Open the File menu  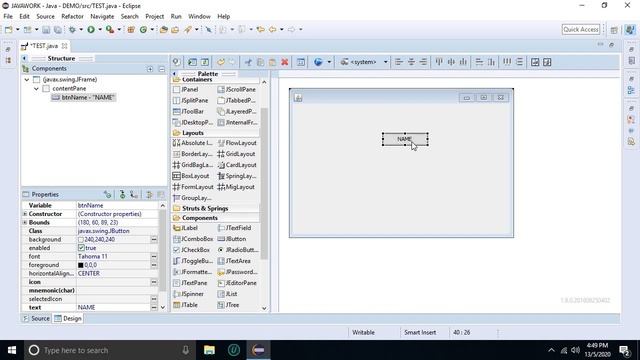(8, 16)
